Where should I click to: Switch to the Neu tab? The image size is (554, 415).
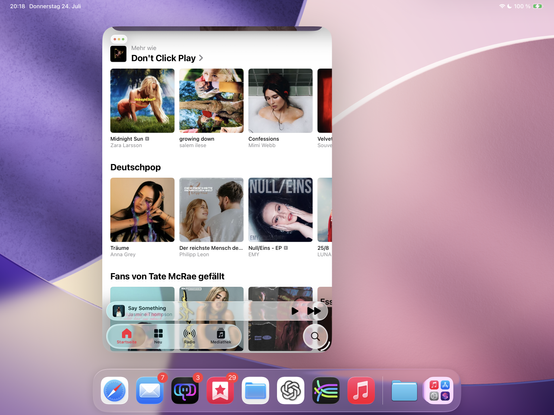click(158, 336)
